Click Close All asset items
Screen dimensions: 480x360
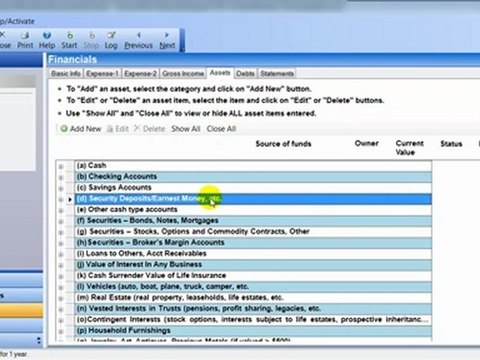221,129
